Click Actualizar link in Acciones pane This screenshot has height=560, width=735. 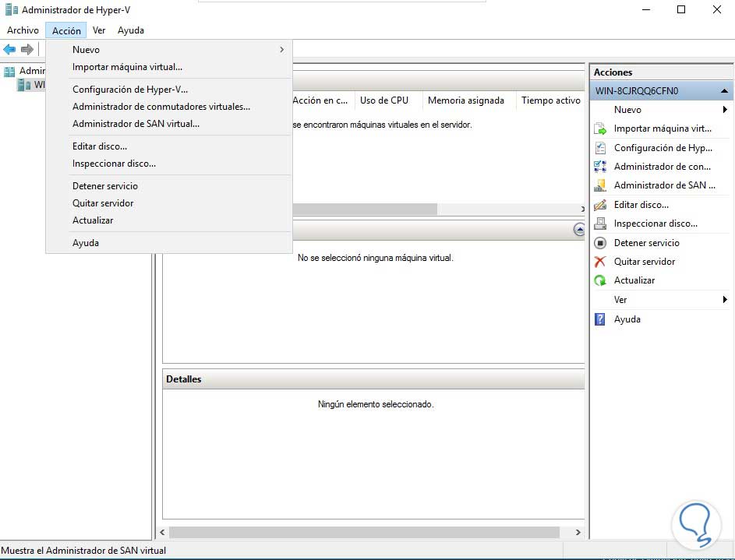pyautogui.click(x=634, y=280)
